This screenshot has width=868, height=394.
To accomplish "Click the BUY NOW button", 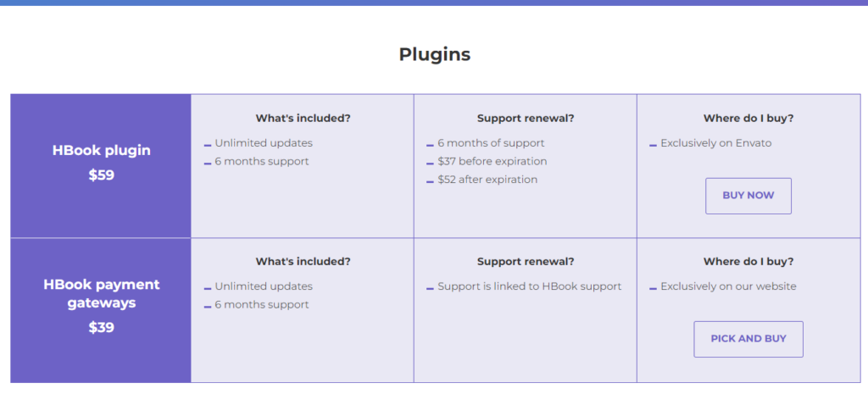I will 748,196.
